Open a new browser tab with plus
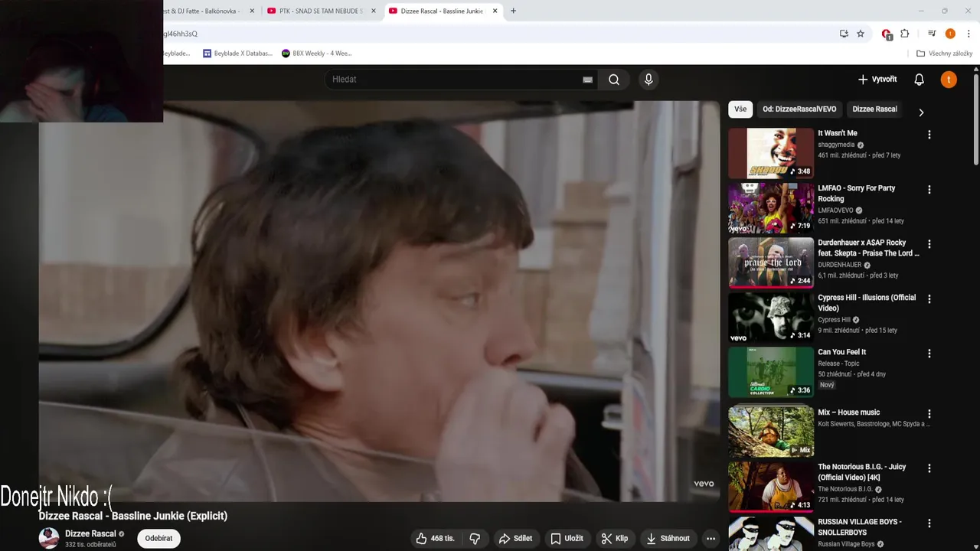Viewport: 980px width, 551px height. (x=513, y=11)
